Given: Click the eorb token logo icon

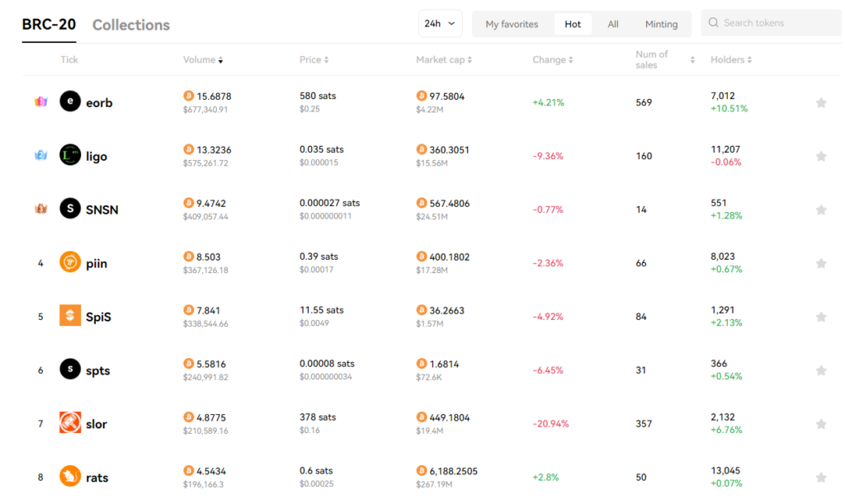Looking at the screenshot, I should tap(70, 101).
